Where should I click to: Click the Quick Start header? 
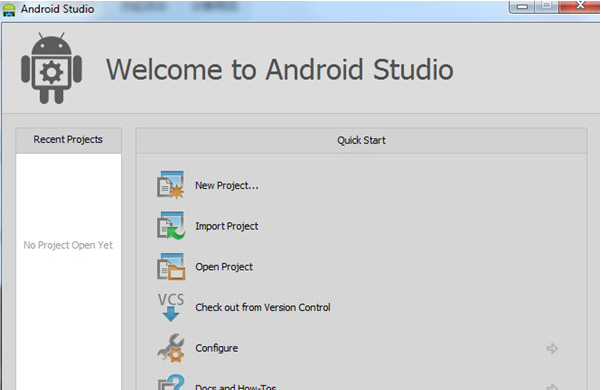pyautogui.click(x=361, y=140)
